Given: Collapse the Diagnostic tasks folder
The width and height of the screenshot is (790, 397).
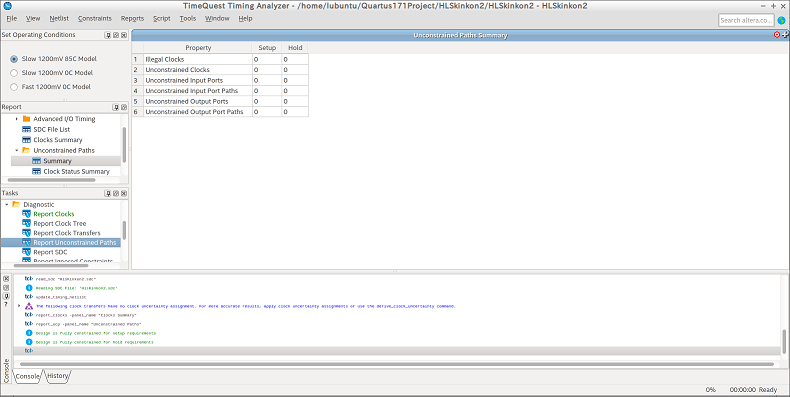Looking at the screenshot, I should pyautogui.click(x=7, y=205).
